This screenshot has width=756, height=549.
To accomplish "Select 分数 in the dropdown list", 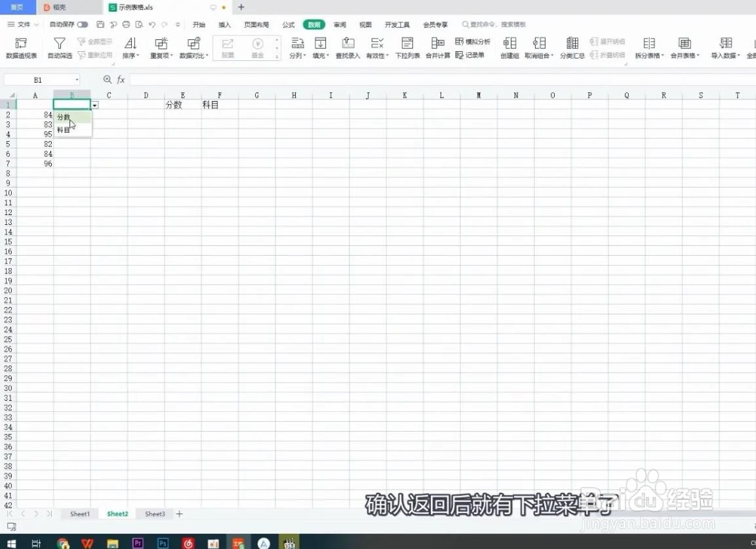I will tap(72, 117).
